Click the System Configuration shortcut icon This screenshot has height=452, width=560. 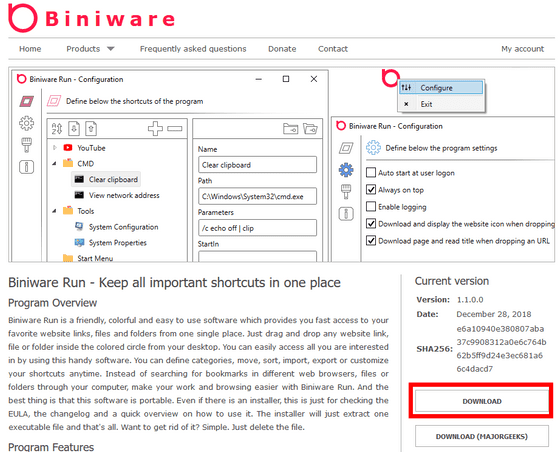coord(79,226)
